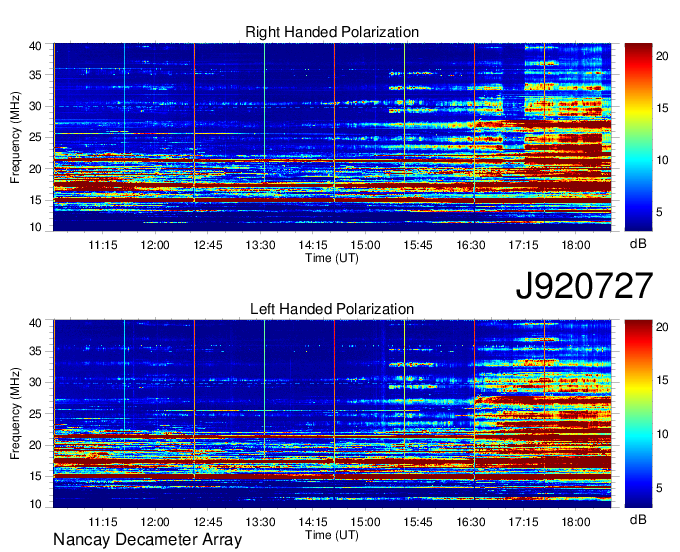This screenshot has width=680, height=552.
Task: Click the 15:45 tick label on the bottom plot
Action: [418, 522]
